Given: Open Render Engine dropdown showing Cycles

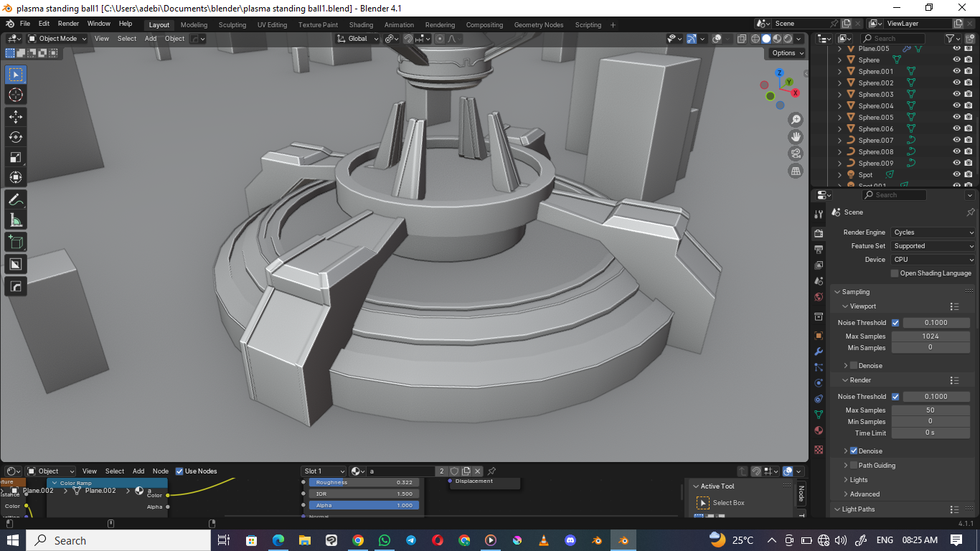Looking at the screenshot, I should click(x=933, y=232).
